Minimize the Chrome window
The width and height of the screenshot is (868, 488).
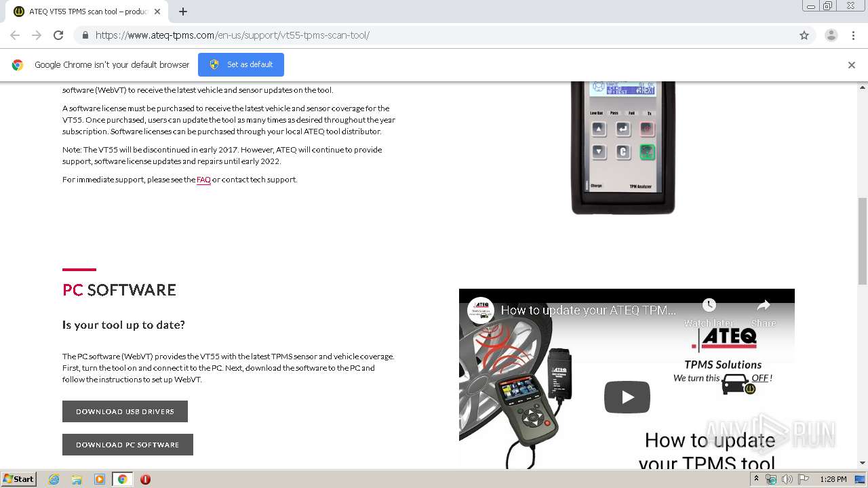coord(811,6)
